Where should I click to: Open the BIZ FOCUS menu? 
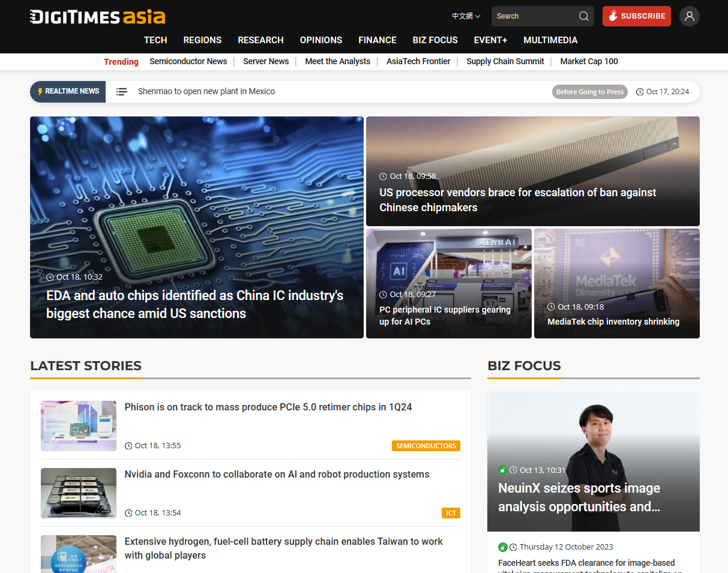[435, 40]
